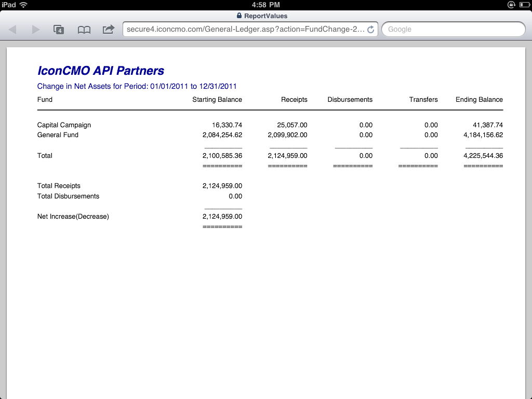Viewport: 532px width, 399px height.
Task: Tap the battery icon in status bar
Action: pyautogui.click(x=524, y=5)
